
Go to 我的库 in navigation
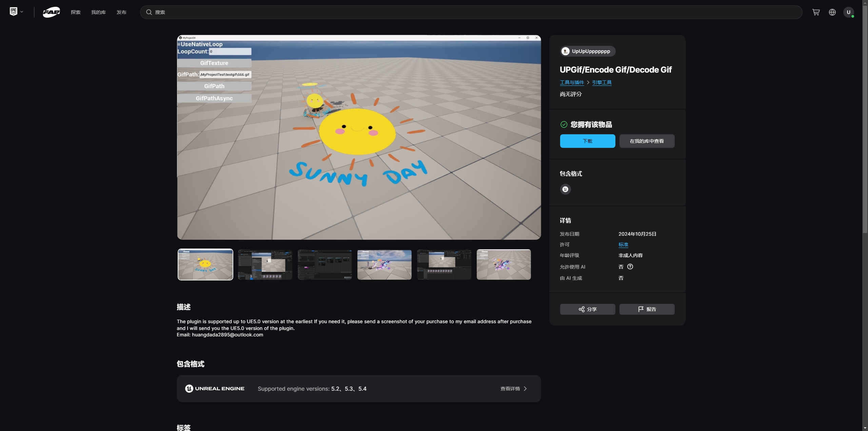click(x=98, y=12)
